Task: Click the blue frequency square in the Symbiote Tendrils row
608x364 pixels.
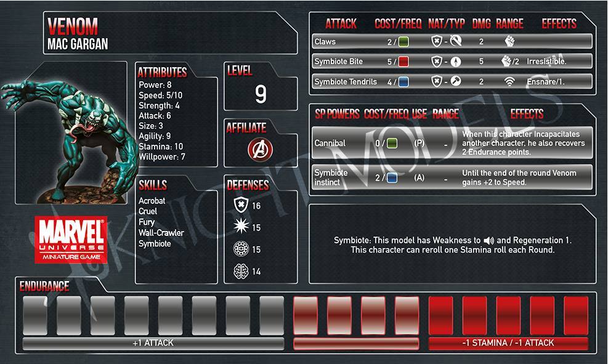Action: pyautogui.click(x=403, y=82)
